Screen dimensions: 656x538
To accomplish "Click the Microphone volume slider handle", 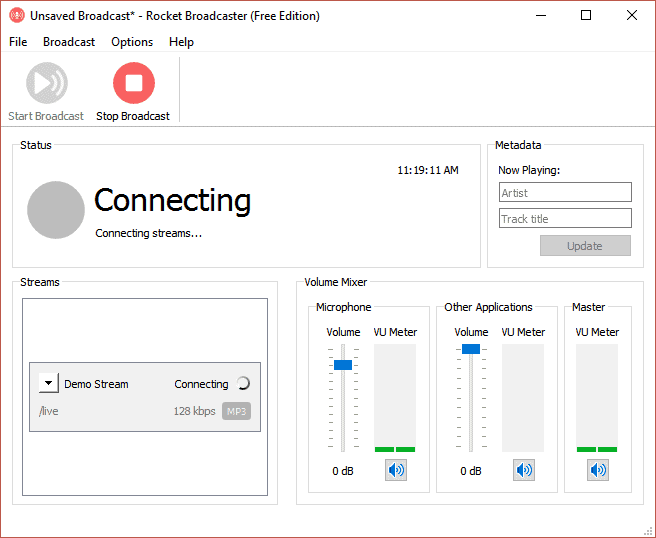I will click(343, 365).
